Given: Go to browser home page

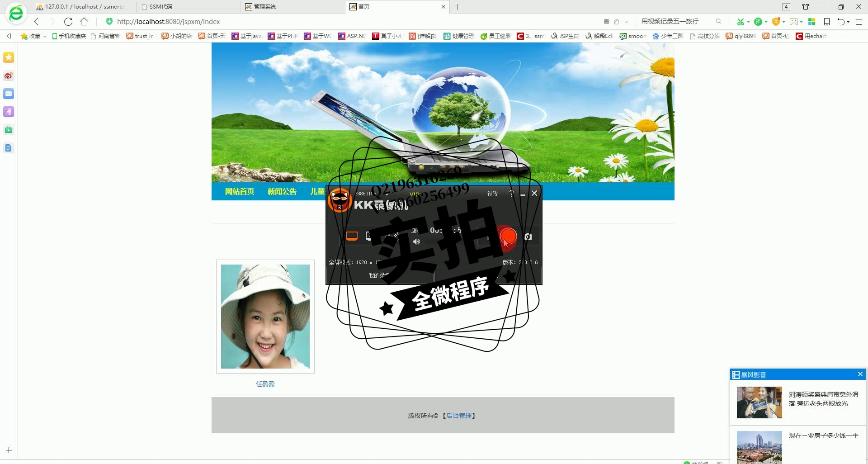Looking at the screenshot, I should (x=84, y=21).
